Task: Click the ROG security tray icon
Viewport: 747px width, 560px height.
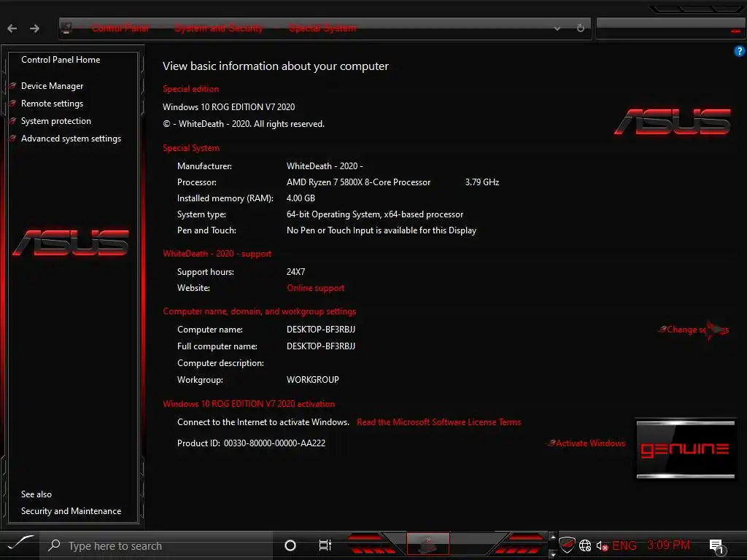Action: click(x=567, y=545)
